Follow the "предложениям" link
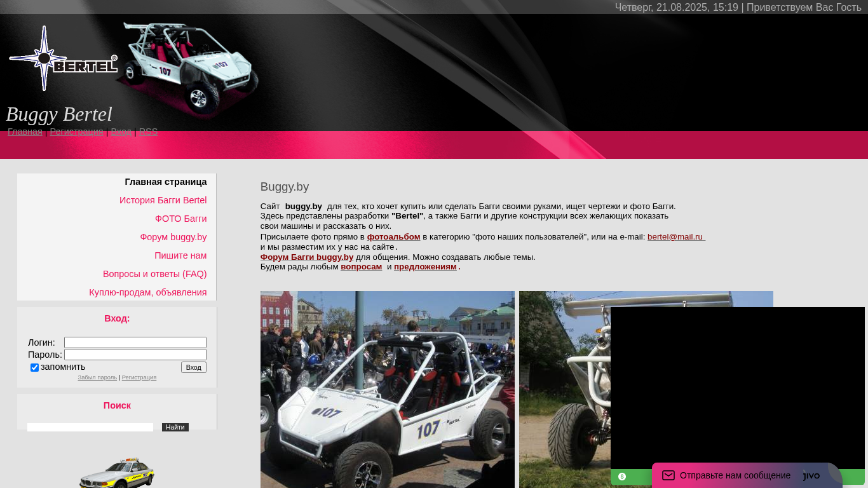This screenshot has width=868, height=488. point(425,267)
